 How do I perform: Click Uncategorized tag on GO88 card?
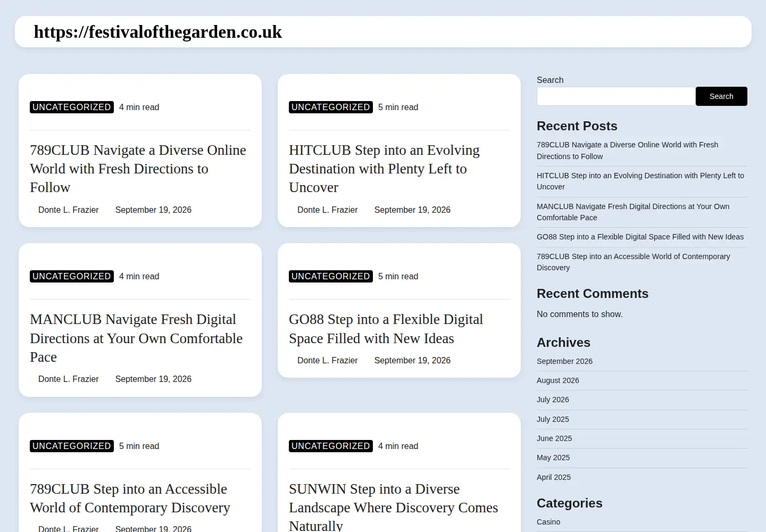point(331,276)
